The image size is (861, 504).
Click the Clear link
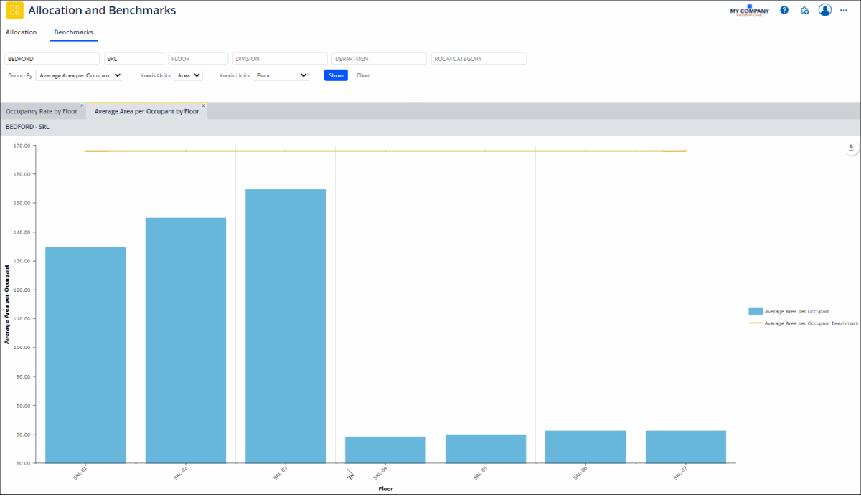(x=363, y=75)
